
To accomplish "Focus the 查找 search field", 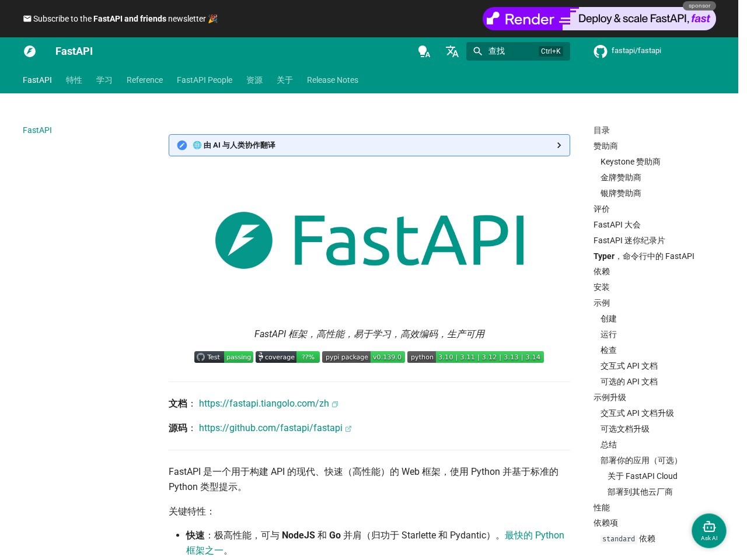I will click(518, 51).
